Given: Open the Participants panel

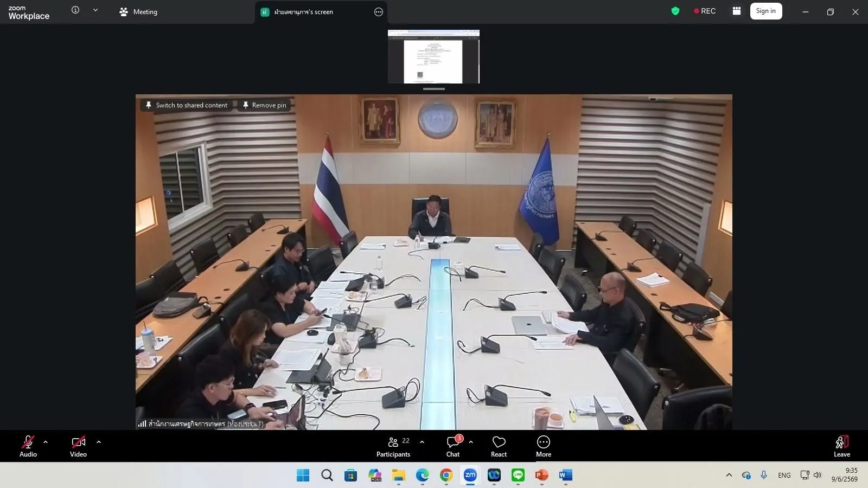Looking at the screenshot, I should click(393, 446).
